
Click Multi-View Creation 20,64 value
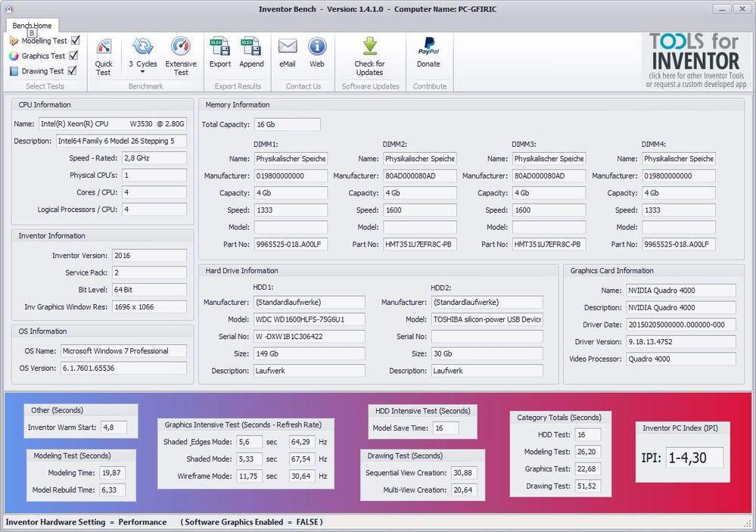click(x=464, y=490)
